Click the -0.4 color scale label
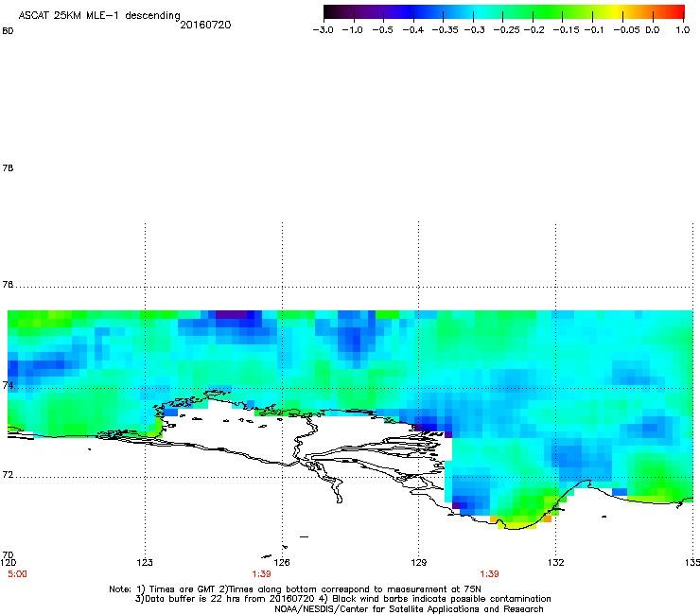This screenshot has height=615, width=700. coord(413,30)
